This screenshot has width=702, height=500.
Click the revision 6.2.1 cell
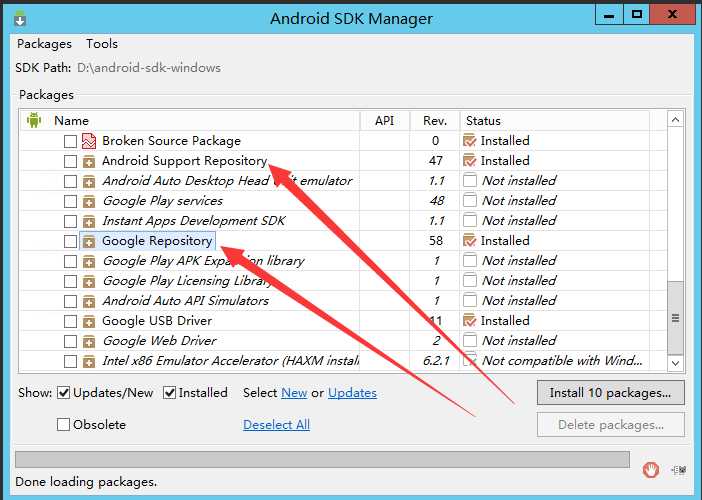coord(436,361)
